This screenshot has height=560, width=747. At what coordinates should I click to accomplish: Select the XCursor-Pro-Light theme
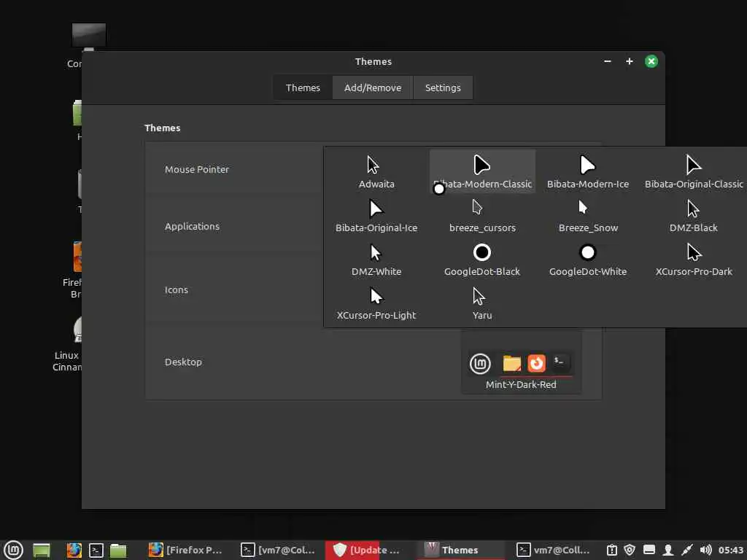(x=376, y=303)
